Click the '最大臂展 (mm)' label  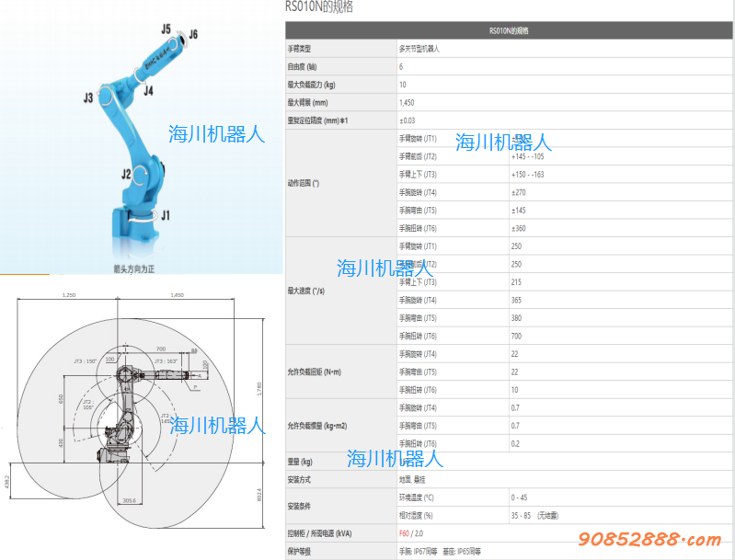307,103
